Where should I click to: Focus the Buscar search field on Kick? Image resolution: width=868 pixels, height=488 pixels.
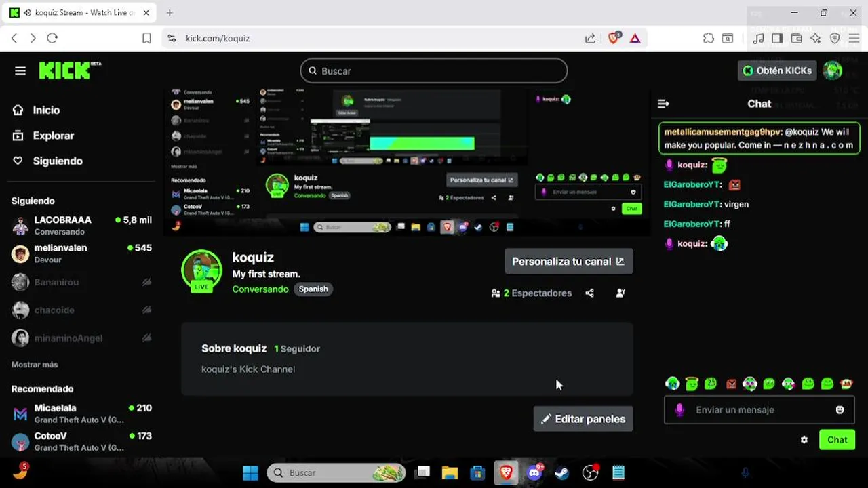coord(434,71)
